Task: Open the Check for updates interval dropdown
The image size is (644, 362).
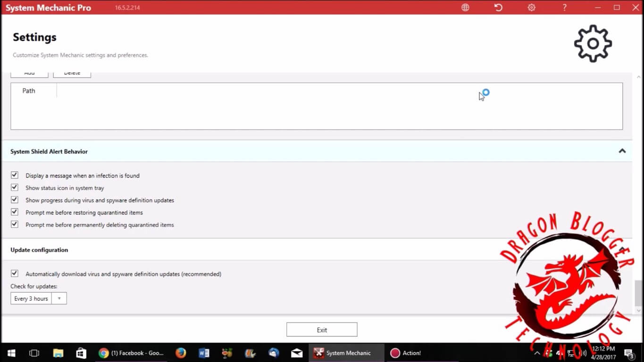Action: coord(39,298)
